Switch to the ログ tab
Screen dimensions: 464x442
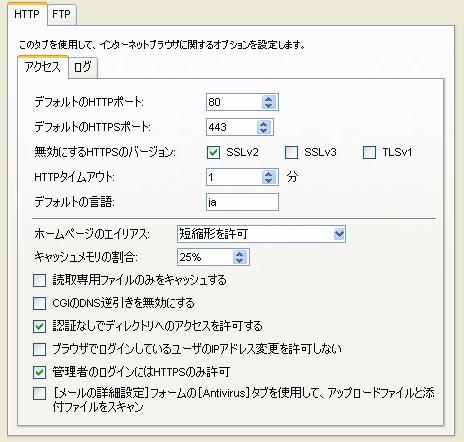pos(83,68)
